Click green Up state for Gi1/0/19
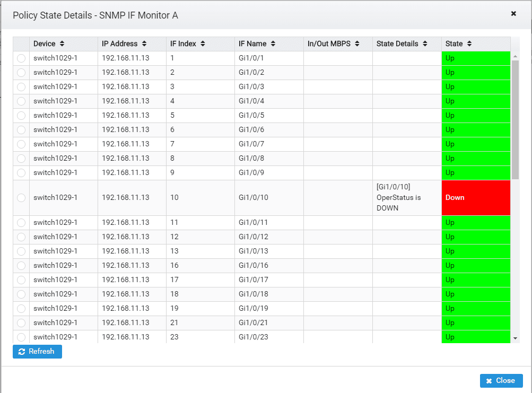The image size is (532, 393). [x=476, y=309]
